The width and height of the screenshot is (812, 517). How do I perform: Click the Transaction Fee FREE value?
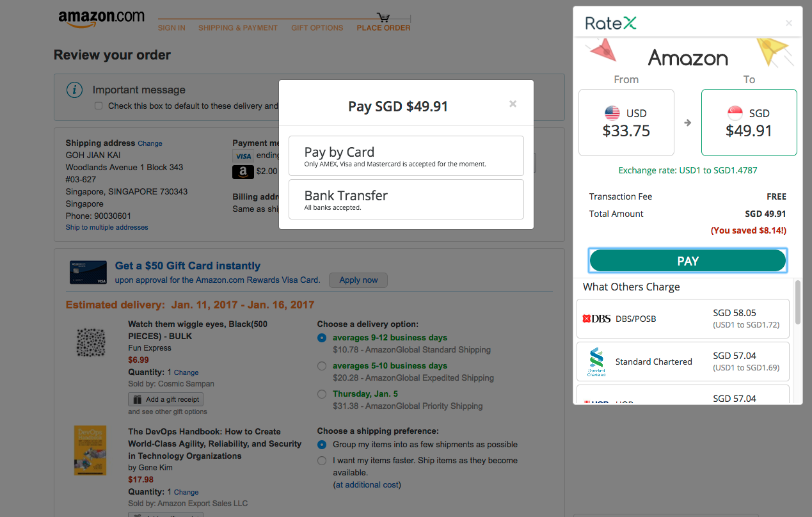[776, 196]
